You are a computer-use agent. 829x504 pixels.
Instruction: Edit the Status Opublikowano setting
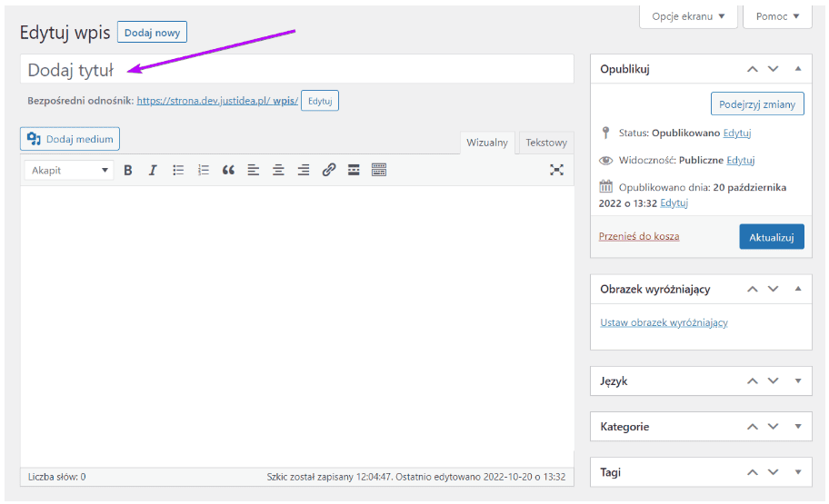(737, 133)
